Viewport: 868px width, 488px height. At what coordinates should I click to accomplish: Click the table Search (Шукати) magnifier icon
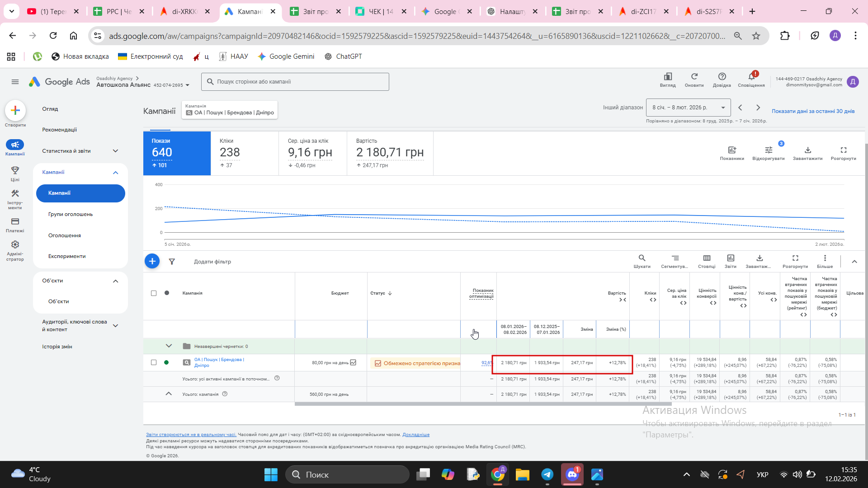642,258
